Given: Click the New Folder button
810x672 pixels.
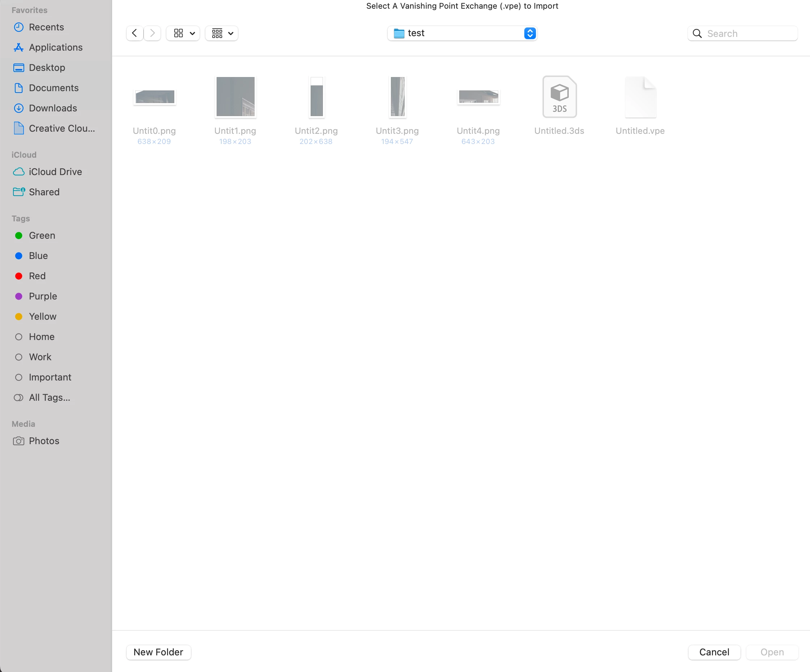Looking at the screenshot, I should click(158, 652).
